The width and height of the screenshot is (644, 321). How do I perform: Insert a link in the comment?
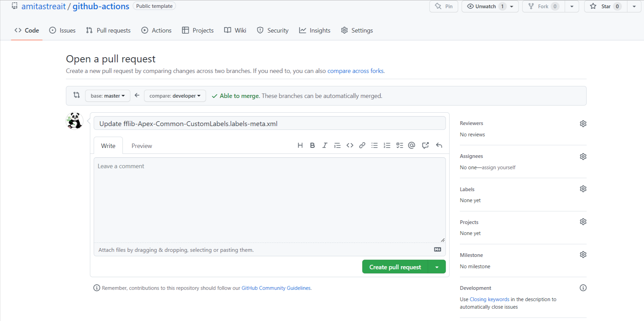(362, 145)
